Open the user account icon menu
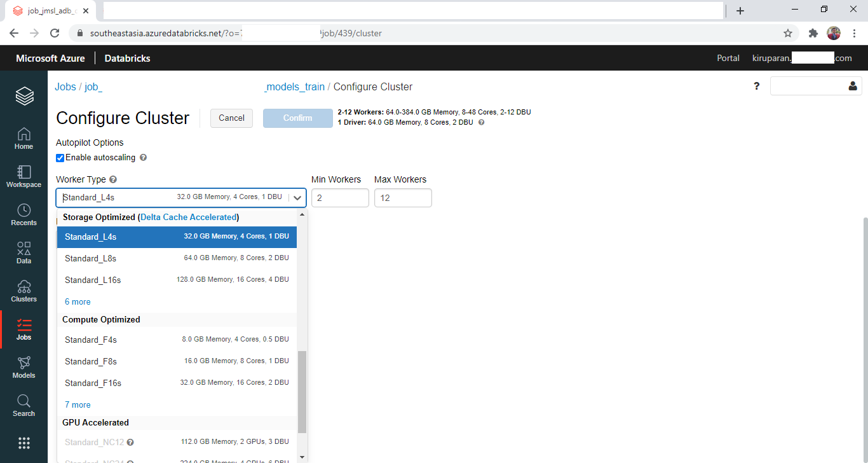The height and width of the screenshot is (463, 868). (x=853, y=86)
